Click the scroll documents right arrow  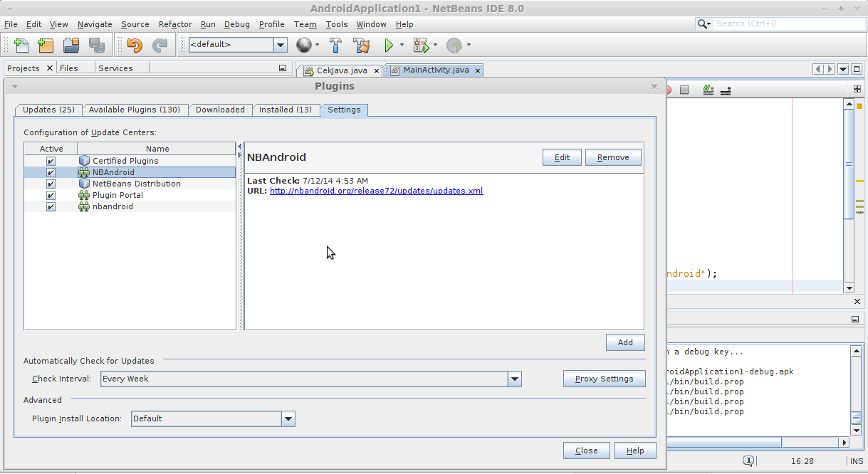click(x=830, y=69)
